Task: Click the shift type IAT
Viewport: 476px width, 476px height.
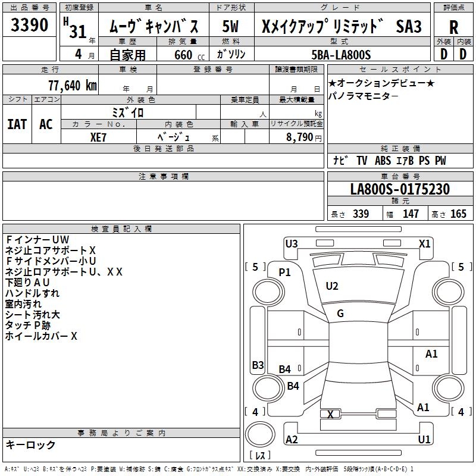Action: pyautogui.click(x=17, y=124)
